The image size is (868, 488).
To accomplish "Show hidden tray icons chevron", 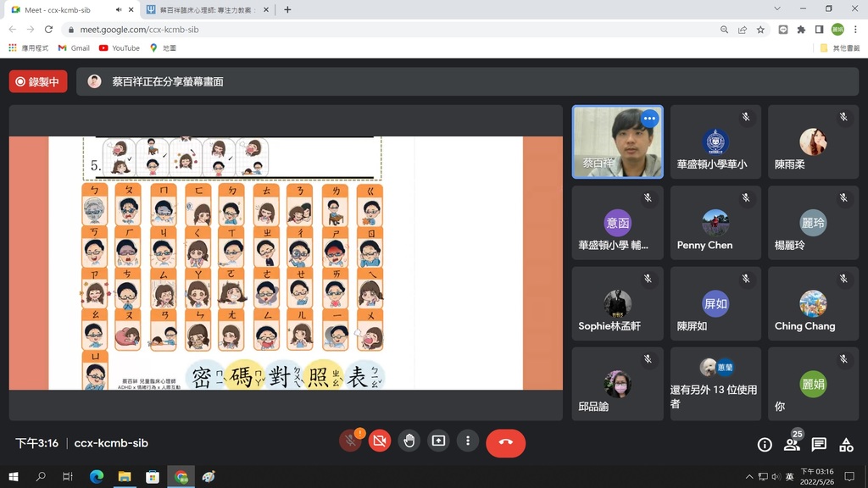I will 749,476.
